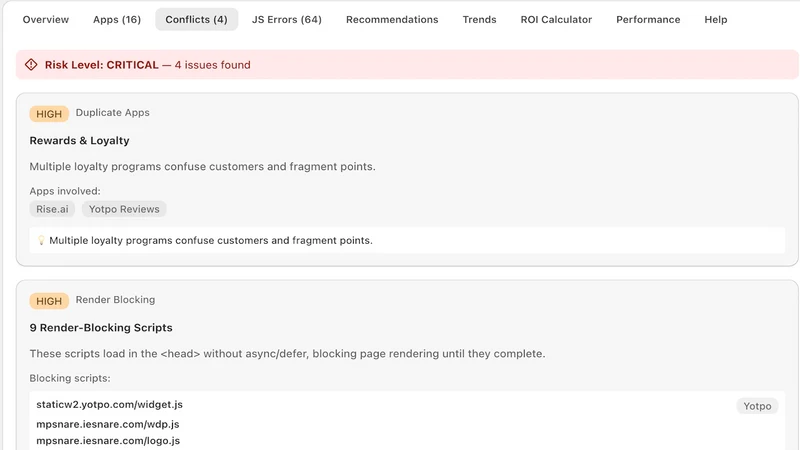The height and width of the screenshot is (450, 800).
Task: Click the HIGH badge for Duplicate Apps
Action: tap(49, 114)
